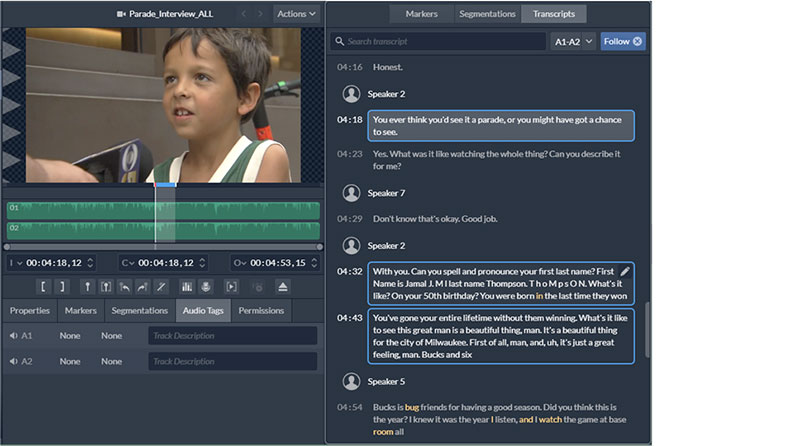Select first None value for A1 track
Image resolution: width=800 pixels, height=446 pixels.
coord(70,335)
